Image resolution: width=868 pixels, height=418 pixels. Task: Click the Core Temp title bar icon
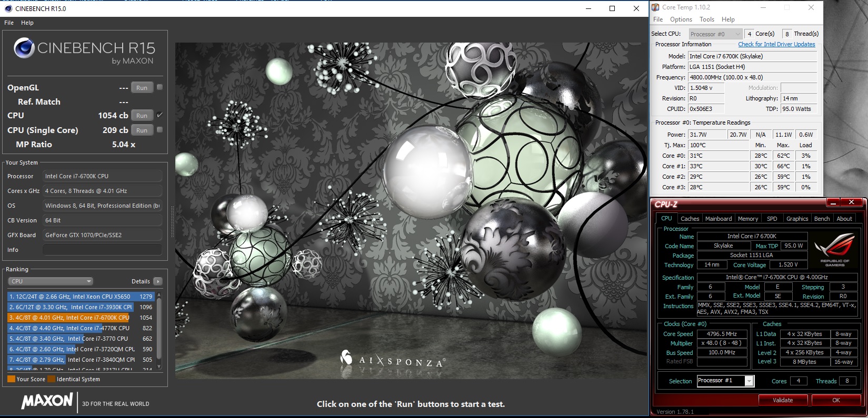click(x=655, y=7)
